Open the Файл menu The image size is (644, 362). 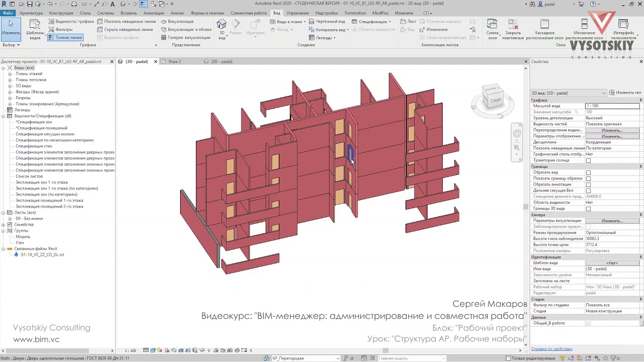coord(8,13)
